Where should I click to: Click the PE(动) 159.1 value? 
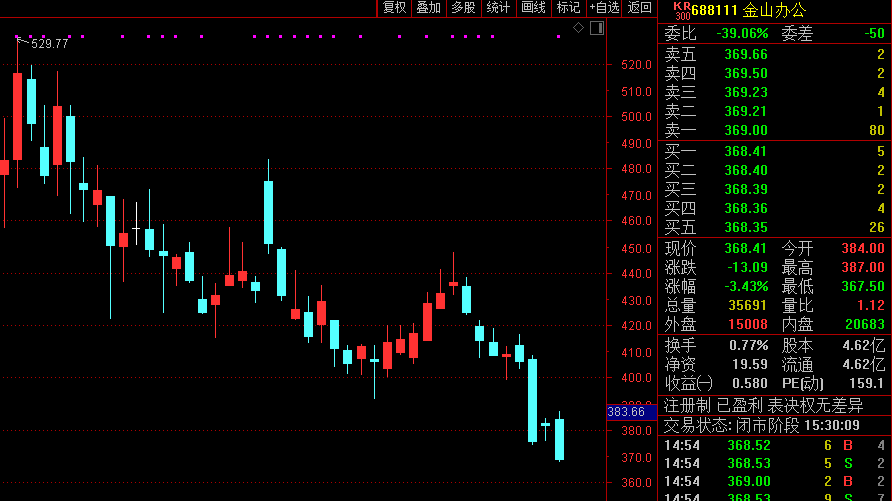click(866, 383)
